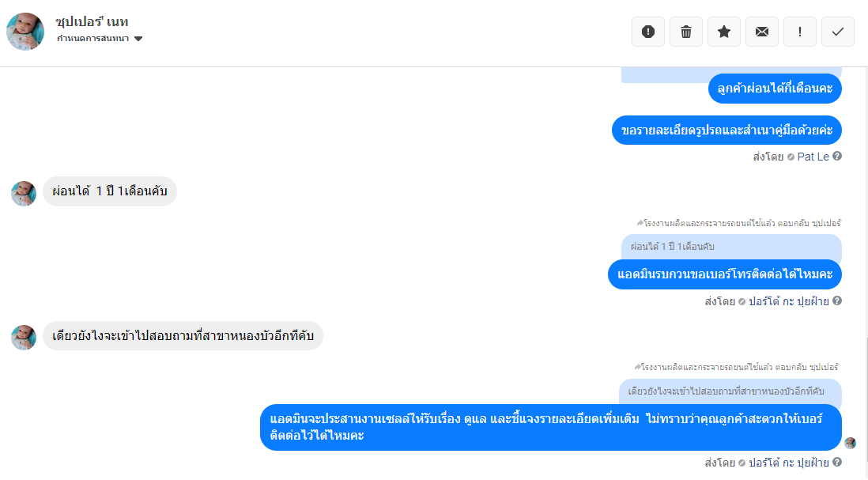Click help icon after last ปอร์โต้ กะ ปุยฝ้าย
This screenshot has height=480, width=868.
click(837, 462)
